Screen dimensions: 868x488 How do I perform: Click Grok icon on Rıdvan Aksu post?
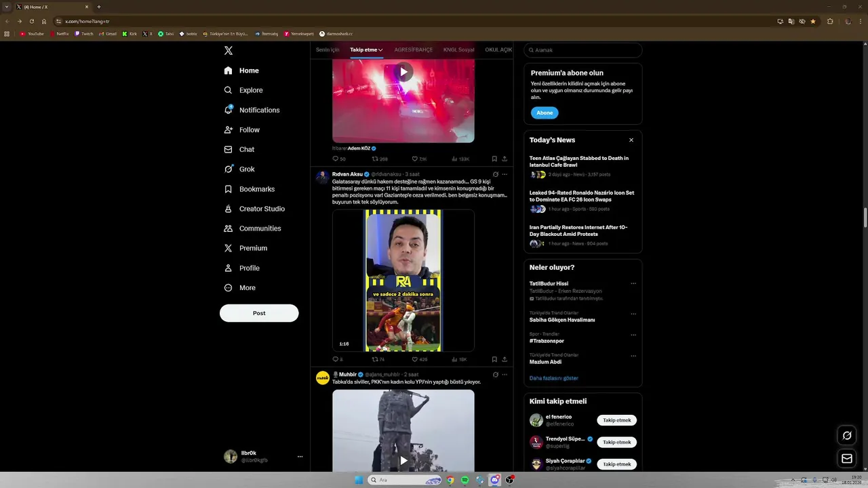[496, 174]
